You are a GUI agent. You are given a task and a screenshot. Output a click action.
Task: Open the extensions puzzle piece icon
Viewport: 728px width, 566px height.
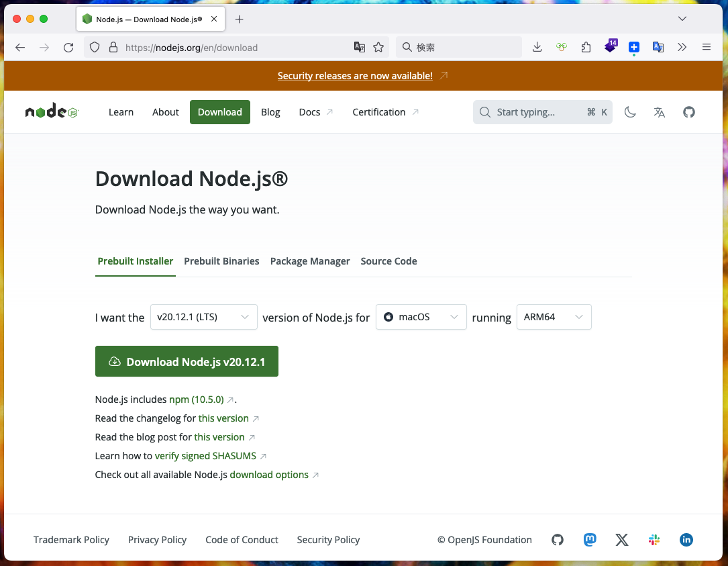(x=586, y=47)
